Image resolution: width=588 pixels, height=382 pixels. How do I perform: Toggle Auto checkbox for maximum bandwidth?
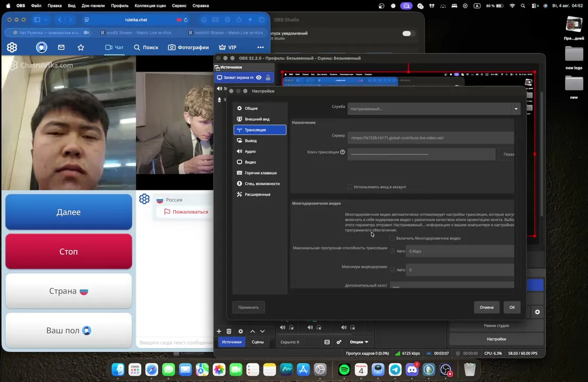[x=393, y=251]
